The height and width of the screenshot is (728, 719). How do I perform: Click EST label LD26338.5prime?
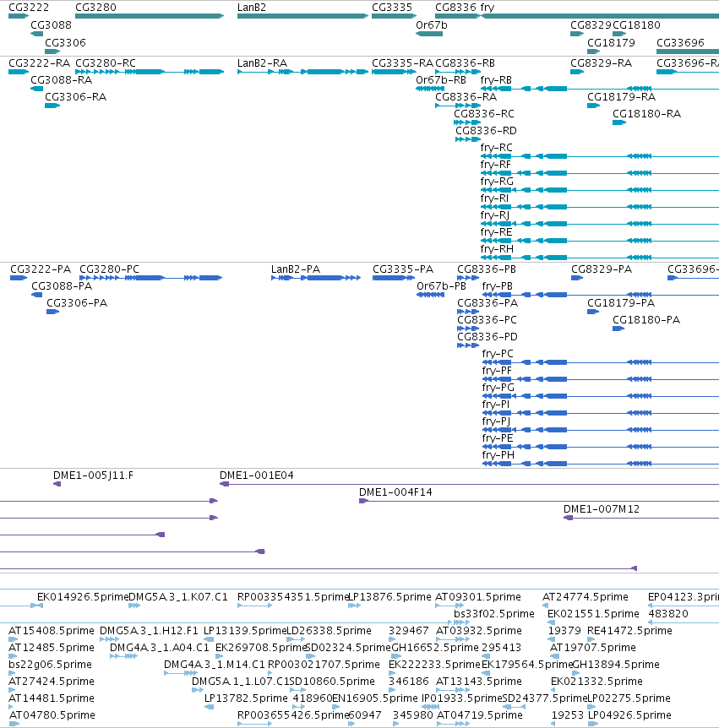(329, 631)
